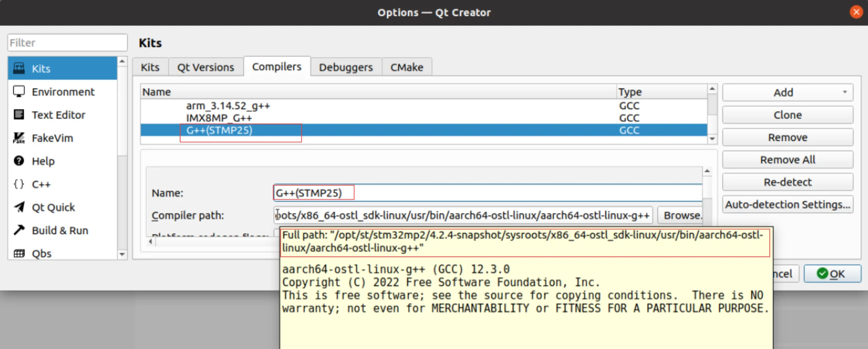Select the Kits category icon in sidebar
The height and width of the screenshot is (349, 868).
click(x=19, y=68)
